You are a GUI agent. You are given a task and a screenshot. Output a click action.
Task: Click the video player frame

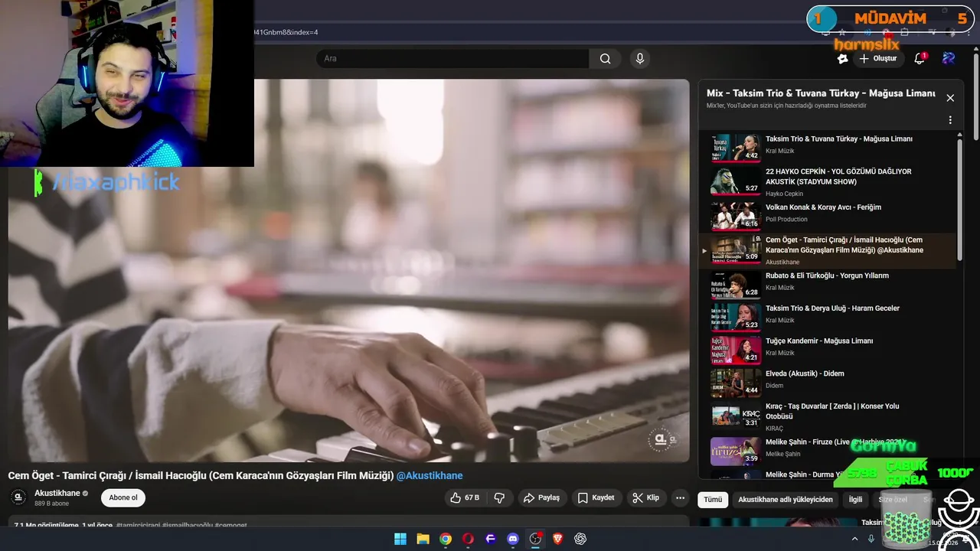coord(348,270)
